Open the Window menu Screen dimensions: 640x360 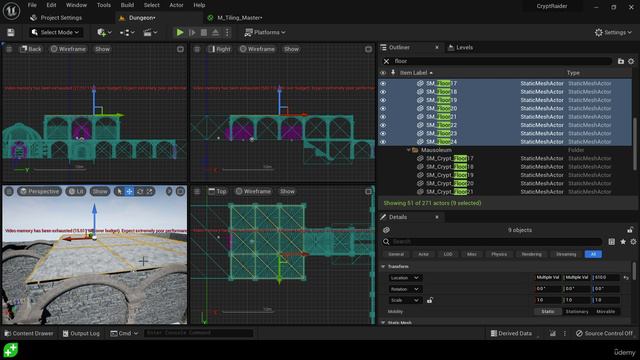pyautogui.click(x=76, y=5)
